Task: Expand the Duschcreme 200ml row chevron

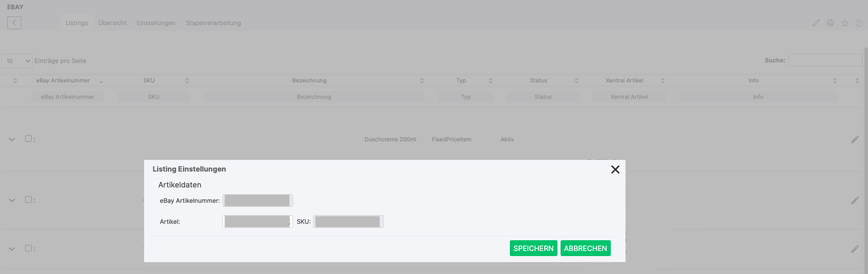Action: (12, 139)
